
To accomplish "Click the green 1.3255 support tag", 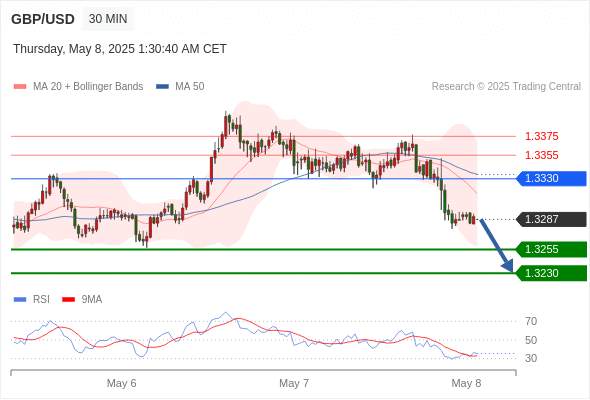I will 552,249.
